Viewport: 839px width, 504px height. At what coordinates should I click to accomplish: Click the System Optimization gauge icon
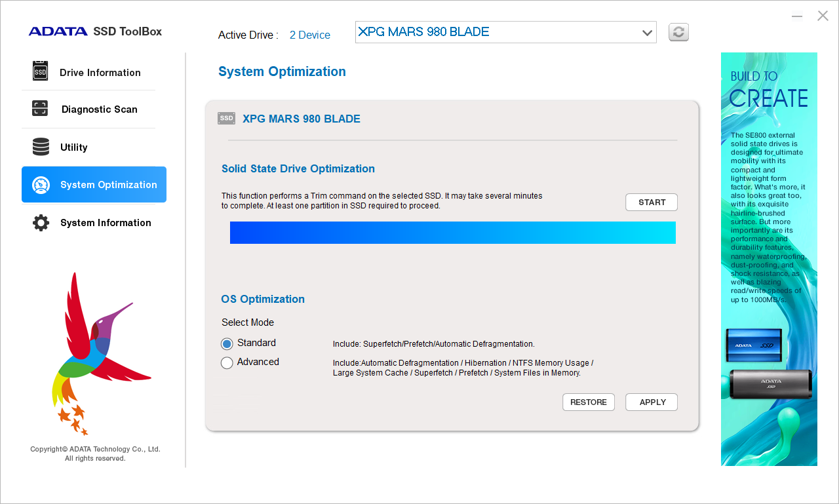[x=41, y=185]
